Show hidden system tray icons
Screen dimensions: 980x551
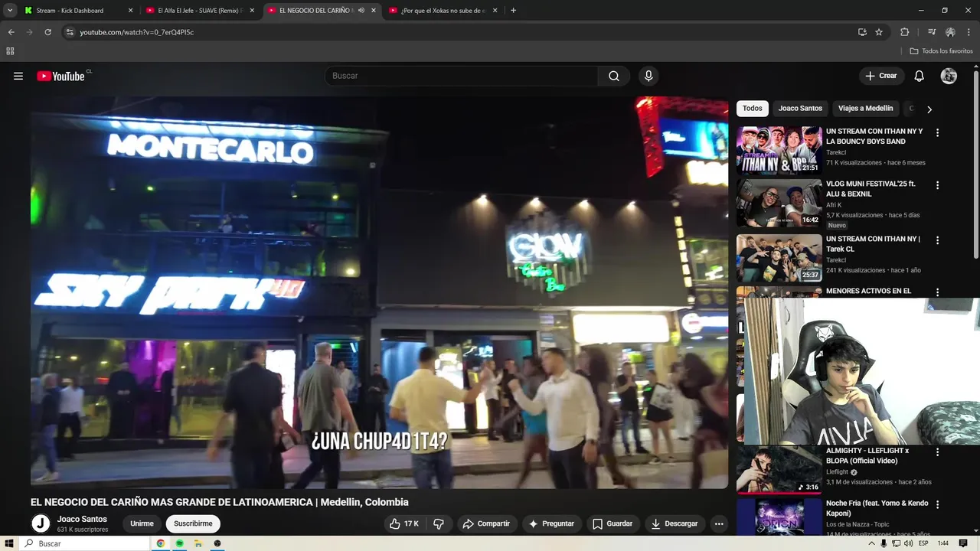[871, 543]
